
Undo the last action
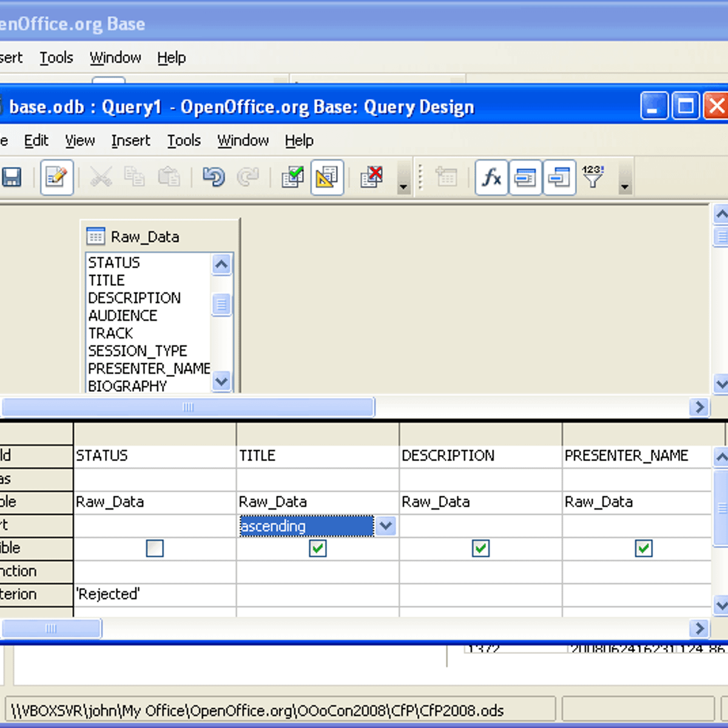point(214,177)
